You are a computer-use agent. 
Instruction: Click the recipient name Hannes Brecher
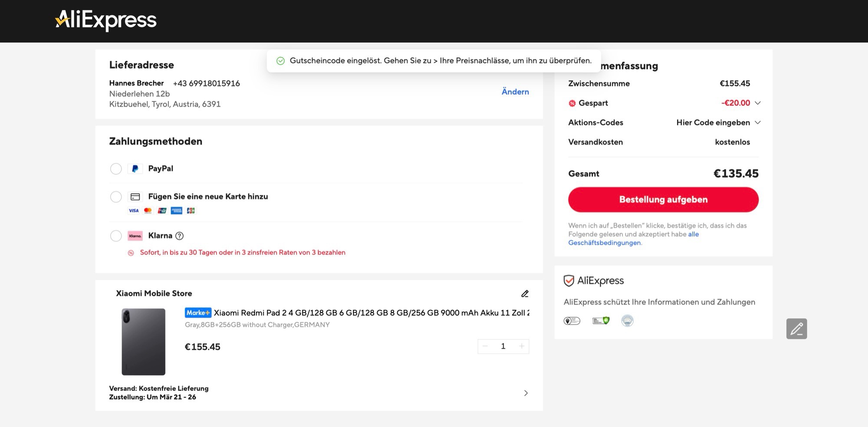click(136, 83)
